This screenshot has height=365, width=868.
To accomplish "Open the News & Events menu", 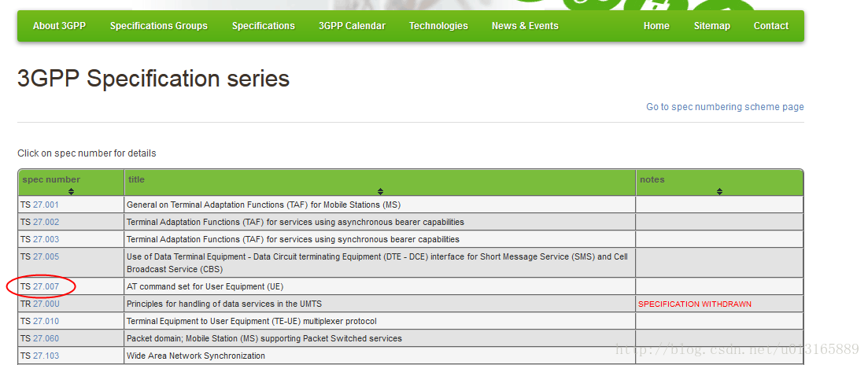I will click(x=525, y=26).
